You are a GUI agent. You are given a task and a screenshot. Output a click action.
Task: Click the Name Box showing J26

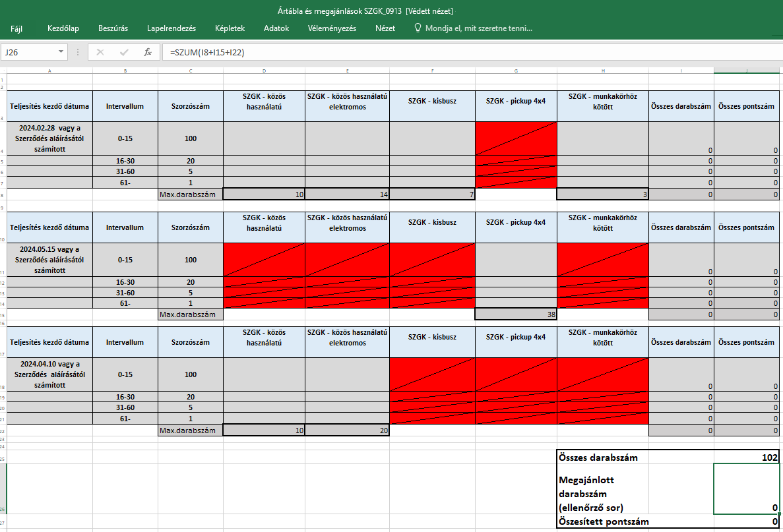pyautogui.click(x=30, y=52)
